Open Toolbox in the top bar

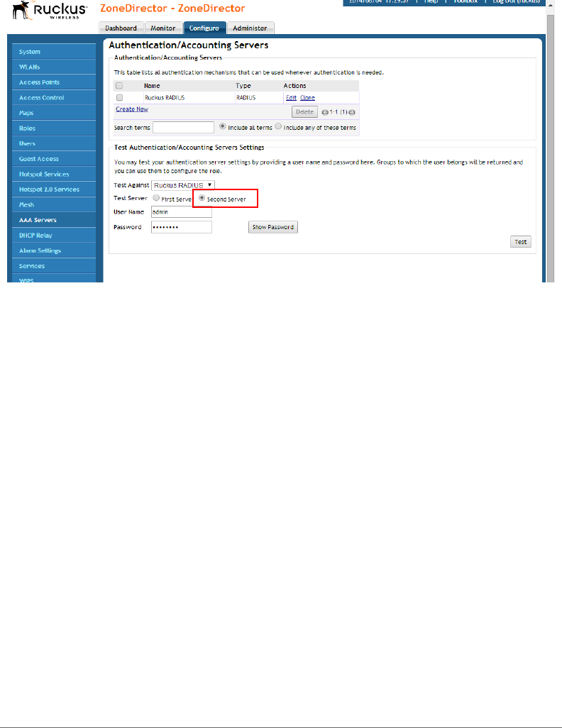coord(465,2)
